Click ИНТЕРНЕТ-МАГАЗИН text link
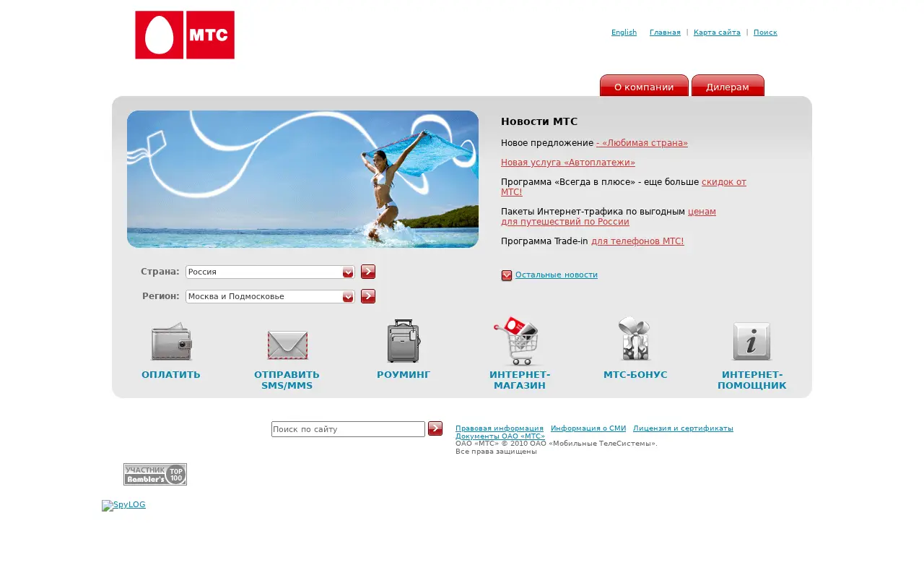The height and width of the screenshot is (578, 924). [x=520, y=380]
